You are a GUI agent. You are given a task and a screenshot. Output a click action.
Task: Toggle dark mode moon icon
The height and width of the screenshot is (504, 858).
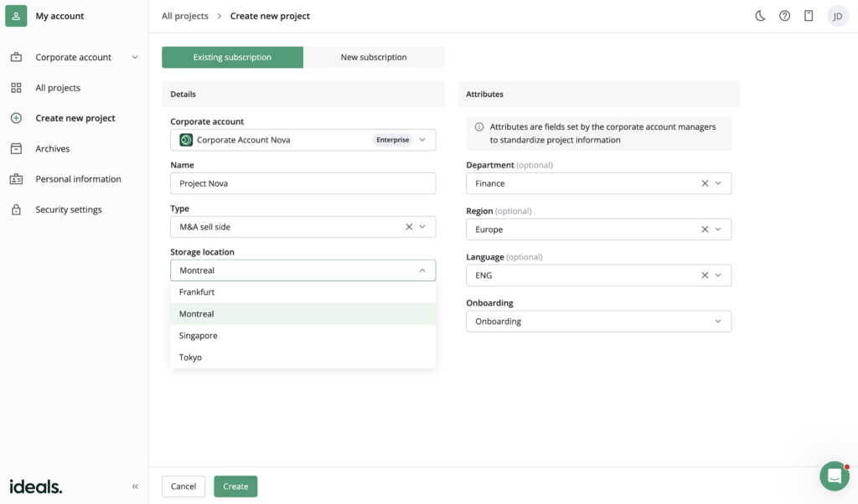pyautogui.click(x=760, y=16)
